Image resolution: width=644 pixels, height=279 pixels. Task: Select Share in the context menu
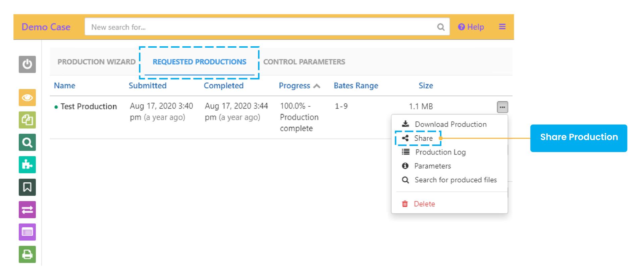point(423,138)
